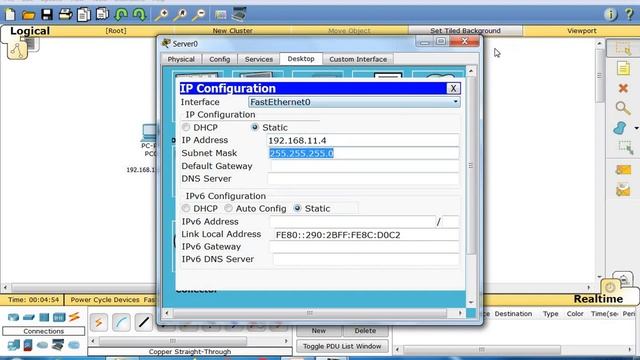
Task: Save the network with floppy icon
Action: [47, 15]
